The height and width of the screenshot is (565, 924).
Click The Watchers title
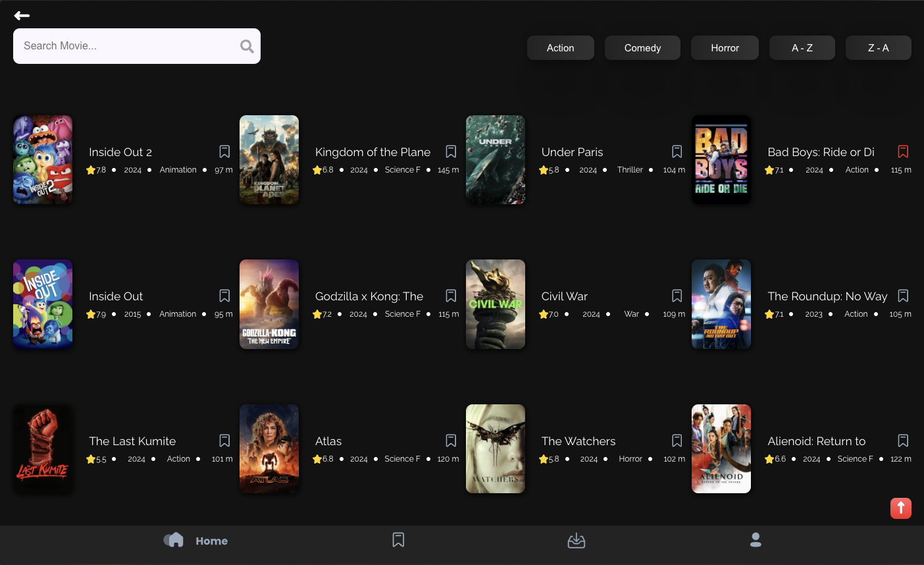(x=578, y=441)
